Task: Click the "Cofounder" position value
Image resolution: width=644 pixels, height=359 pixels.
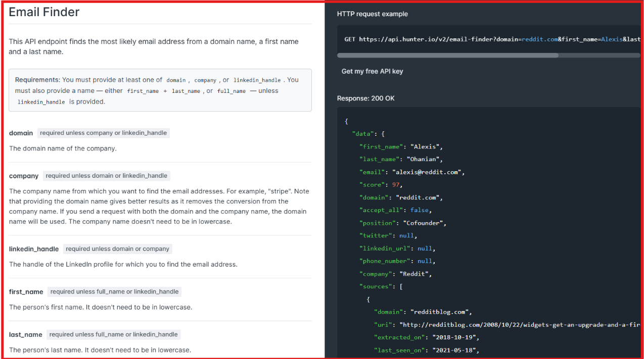Action: (423, 223)
